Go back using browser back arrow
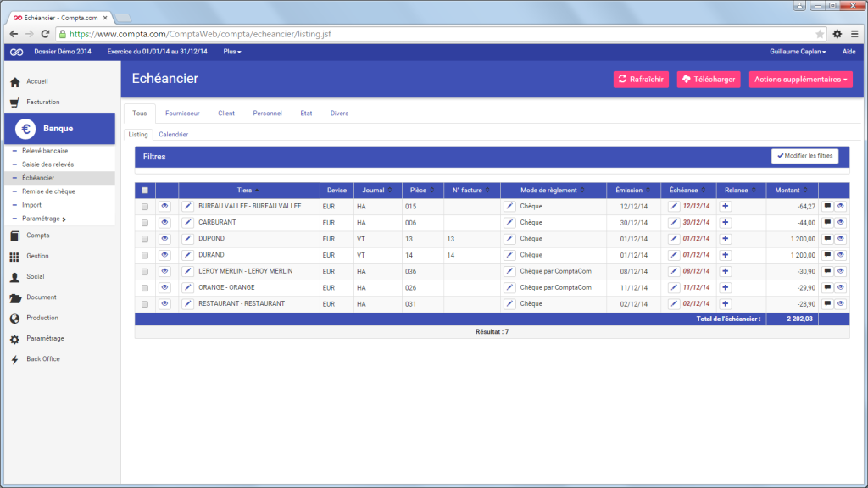 [14, 34]
